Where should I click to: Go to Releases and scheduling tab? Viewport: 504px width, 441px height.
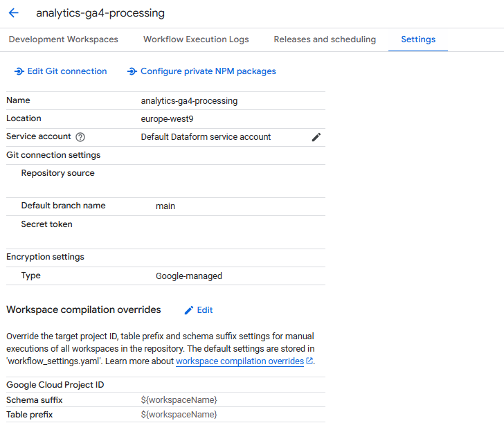tap(325, 39)
